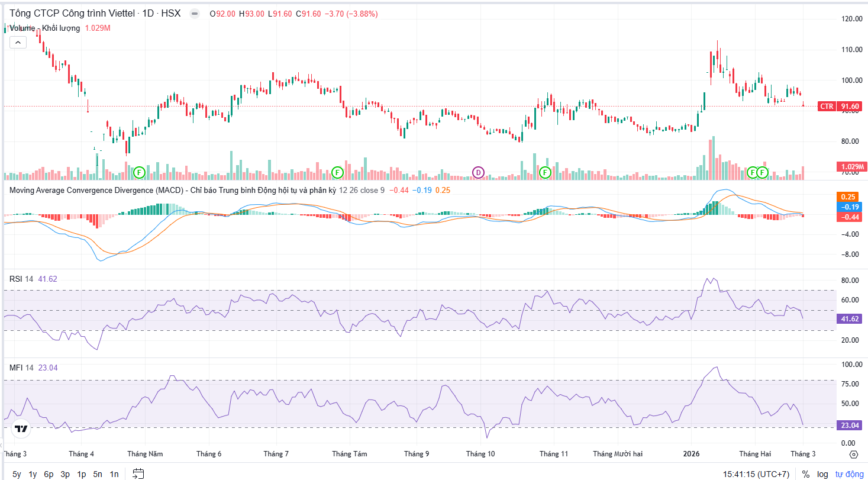The image size is (868, 480).
Task: Click the F earnings marker near Tháng Năm
Action: (139, 172)
